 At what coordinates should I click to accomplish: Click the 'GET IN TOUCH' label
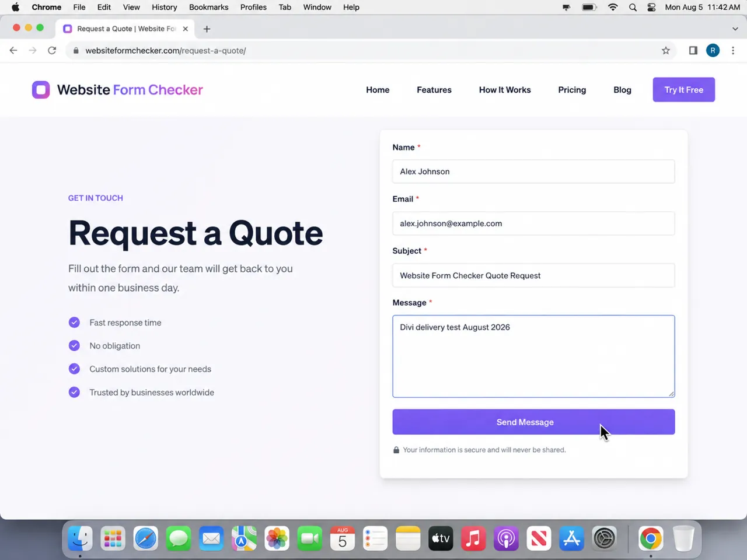click(x=96, y=198)
